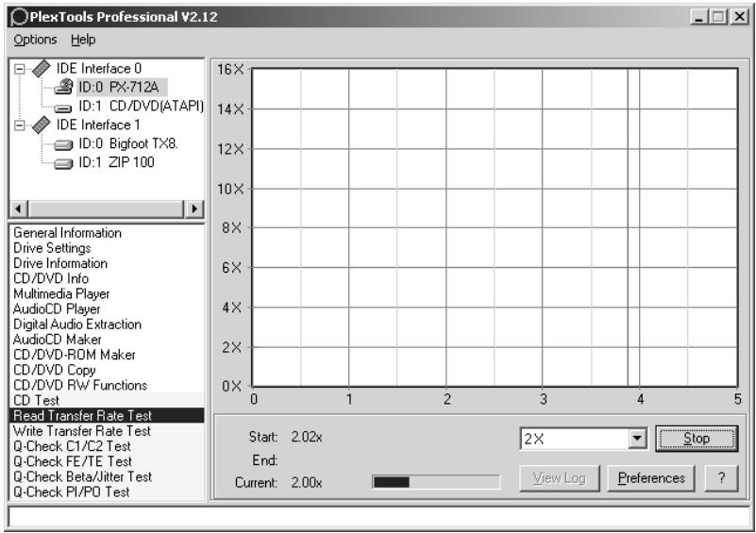The image size is (756, 533).
Task: Click the bottom status bar field
Action: (x=378, y=518)
